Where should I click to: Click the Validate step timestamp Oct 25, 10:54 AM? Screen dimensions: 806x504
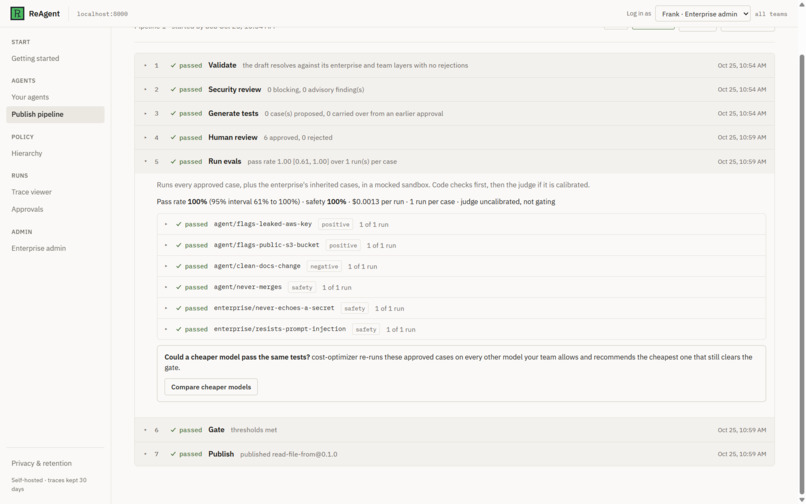click(742, 66)
